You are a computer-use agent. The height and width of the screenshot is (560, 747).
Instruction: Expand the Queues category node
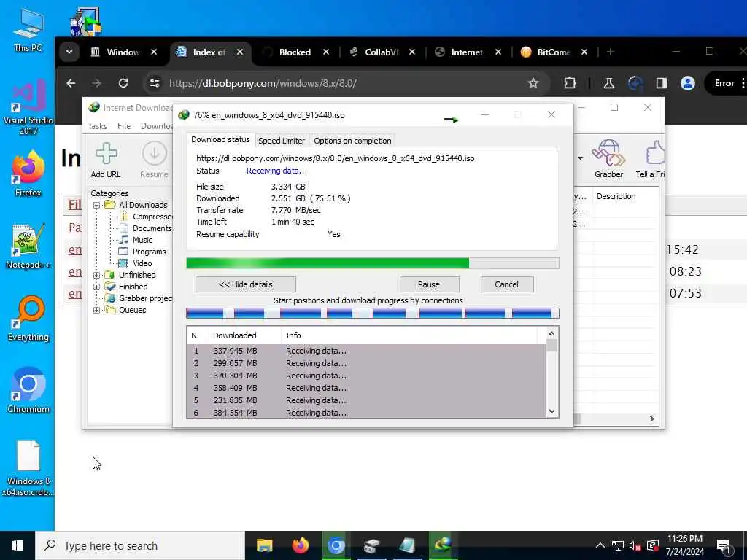pyautogui.click(x=97, y=310)
